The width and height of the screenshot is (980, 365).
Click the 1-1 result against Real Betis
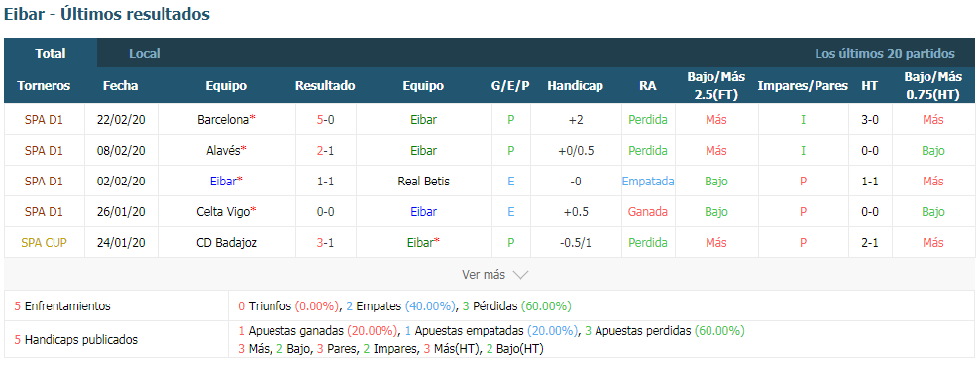tap(325, 181)
